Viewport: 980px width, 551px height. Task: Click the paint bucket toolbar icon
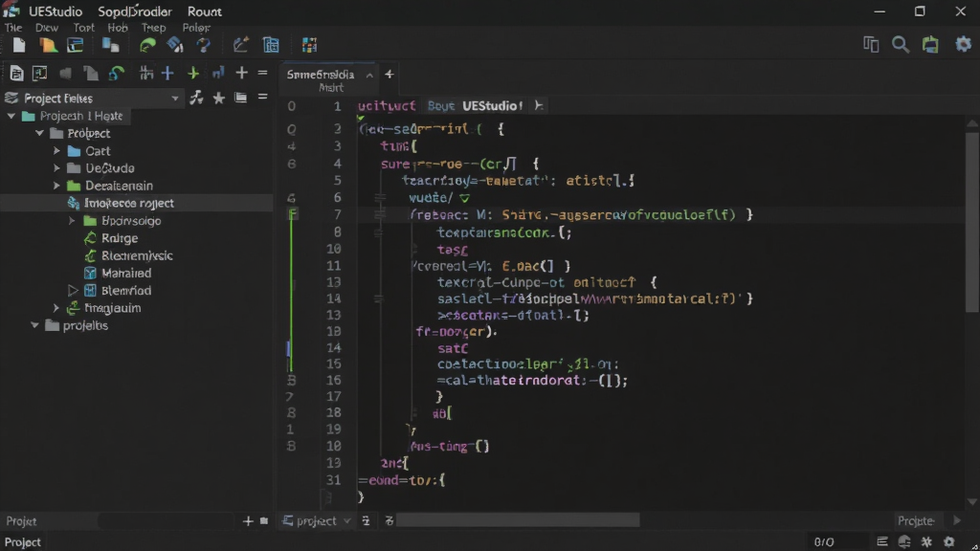click(175, 45)
